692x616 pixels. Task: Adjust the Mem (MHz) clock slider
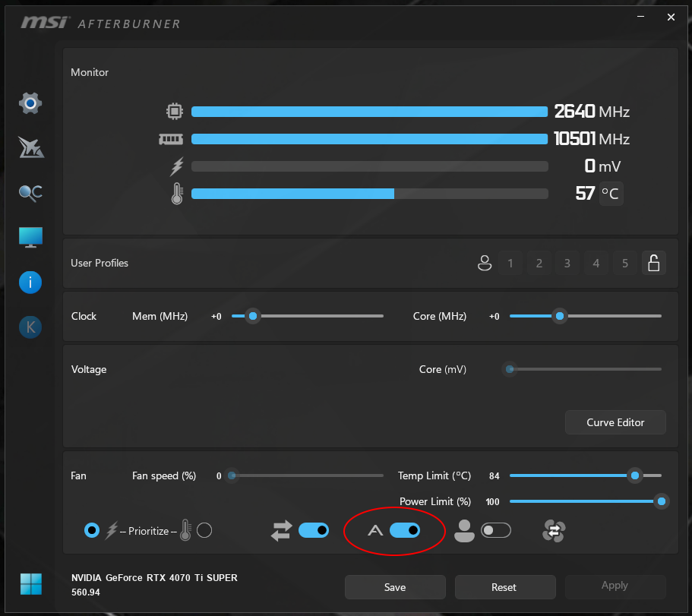pyautogui.click(x=307, y=316)
